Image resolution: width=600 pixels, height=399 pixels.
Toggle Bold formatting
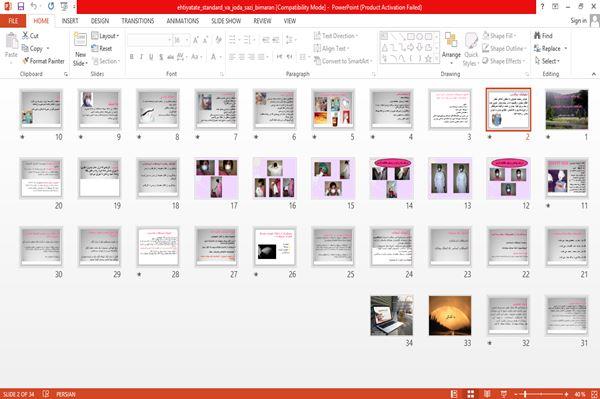(132, 57)
